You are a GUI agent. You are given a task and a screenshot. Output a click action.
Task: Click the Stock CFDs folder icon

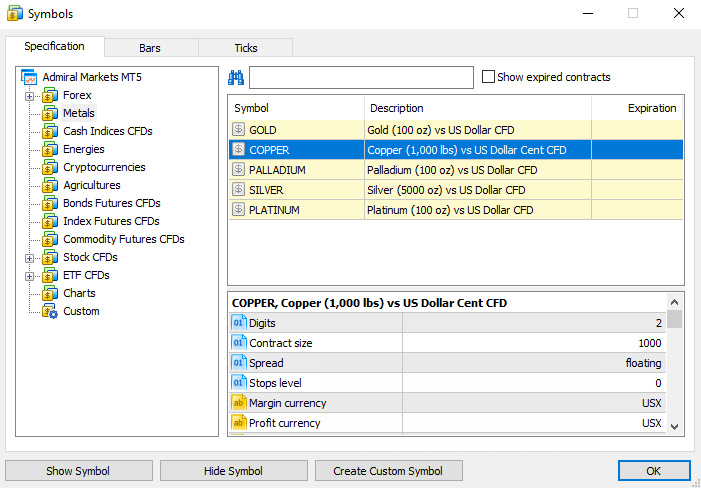[50, 257]
